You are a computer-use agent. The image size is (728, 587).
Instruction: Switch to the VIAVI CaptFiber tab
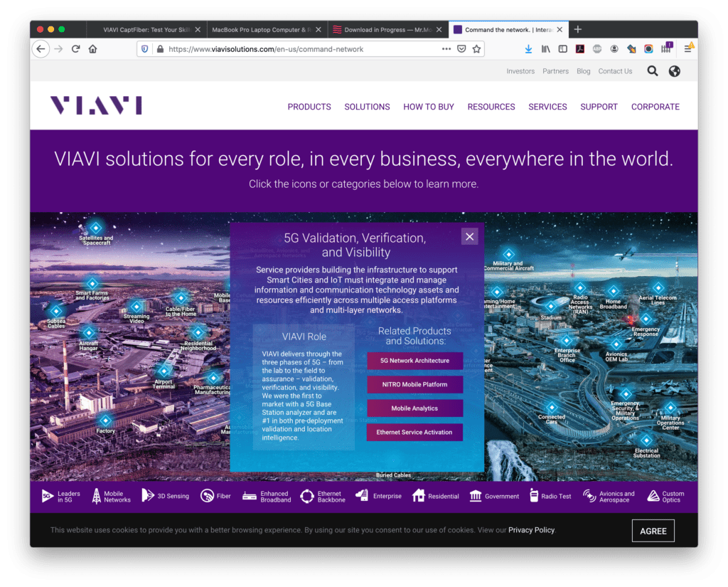click(x=146, y=29)
